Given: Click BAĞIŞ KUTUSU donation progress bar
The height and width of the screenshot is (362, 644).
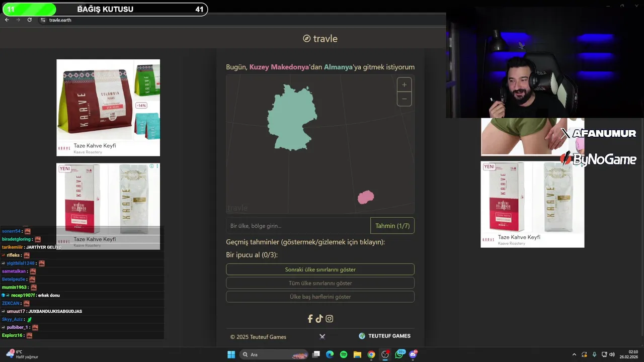Looking at the screenshot, I should pyautogui.click(x=105, y=9).
